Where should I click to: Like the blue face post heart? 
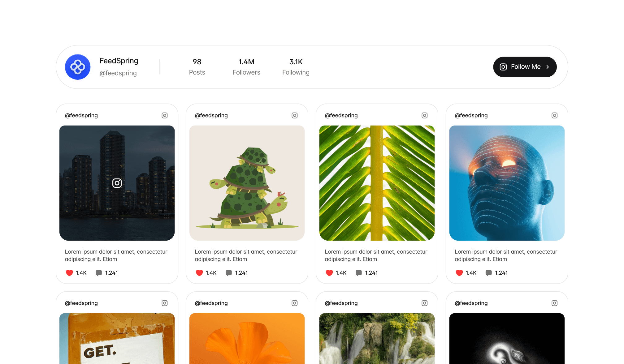459,273
